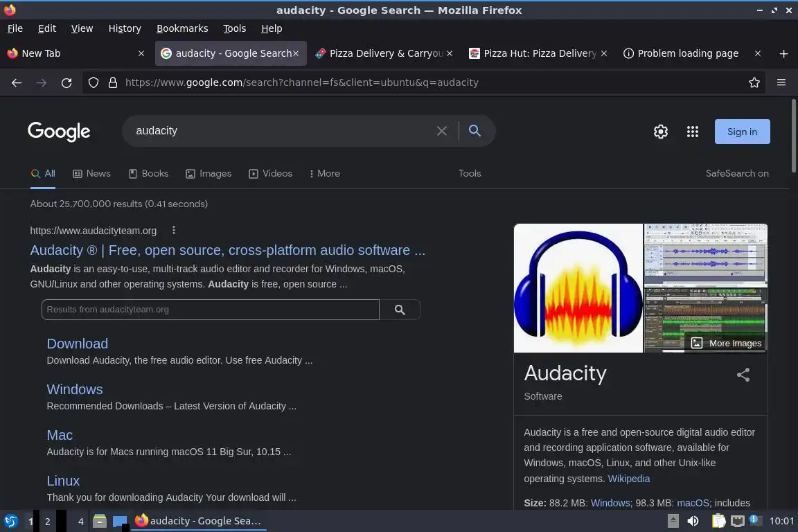Click the padlock site information icon
The image size is (798, 532).
113,82
